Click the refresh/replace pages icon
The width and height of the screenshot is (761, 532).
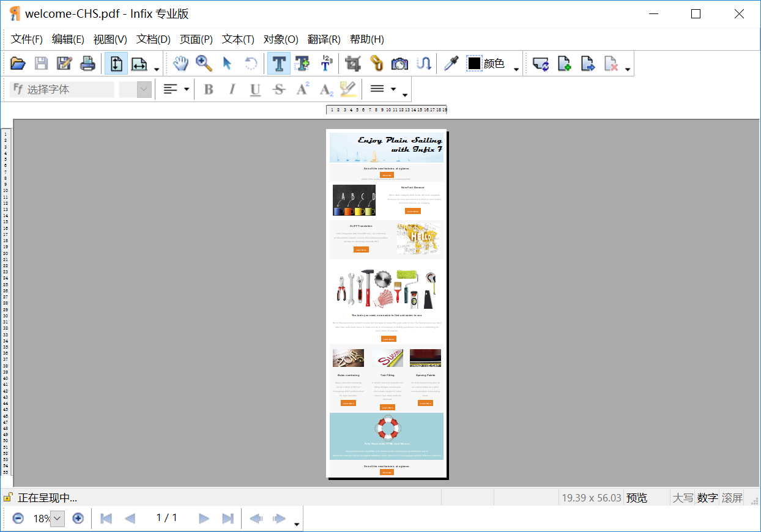(x=541, y=64)
